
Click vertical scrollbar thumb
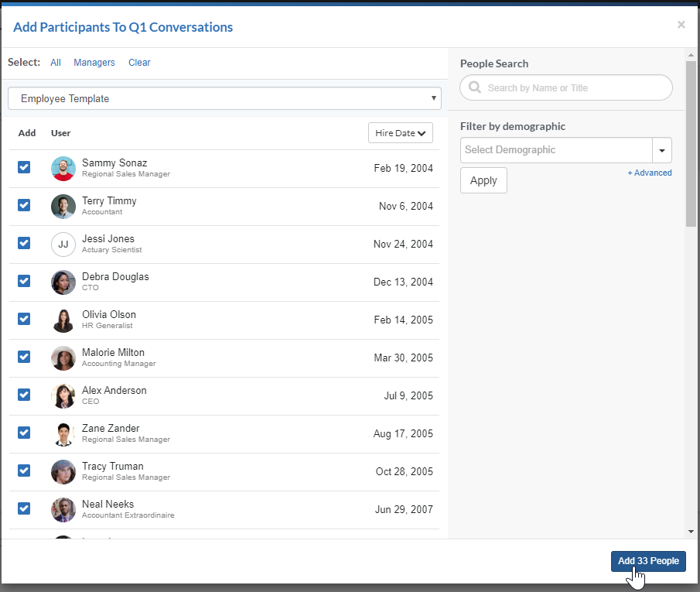tap(691, 144)
